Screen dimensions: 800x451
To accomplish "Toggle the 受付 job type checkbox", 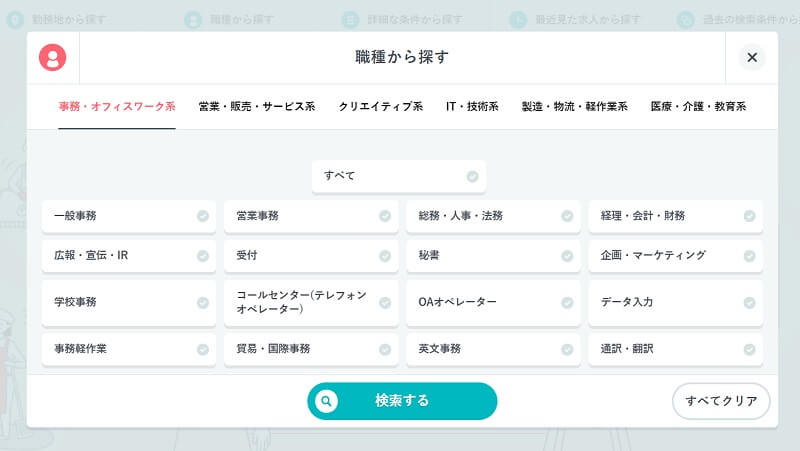I will pos(310,256).
